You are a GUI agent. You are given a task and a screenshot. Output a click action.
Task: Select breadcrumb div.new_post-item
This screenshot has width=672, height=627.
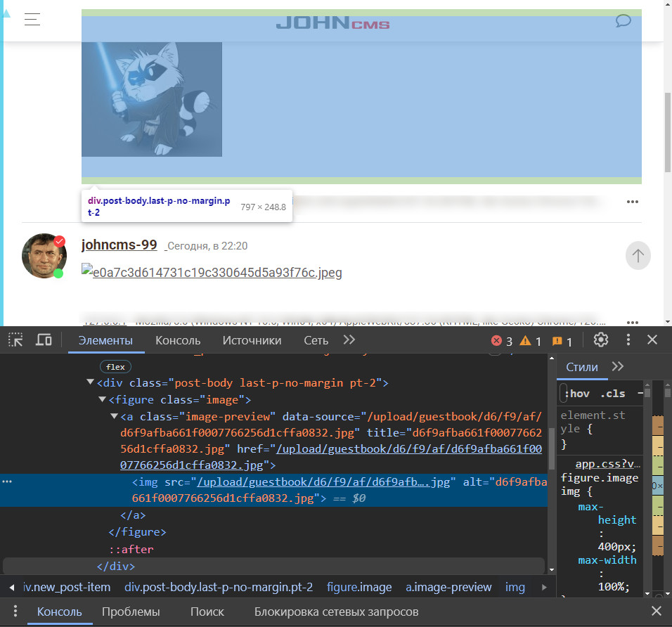click(67, 587)
